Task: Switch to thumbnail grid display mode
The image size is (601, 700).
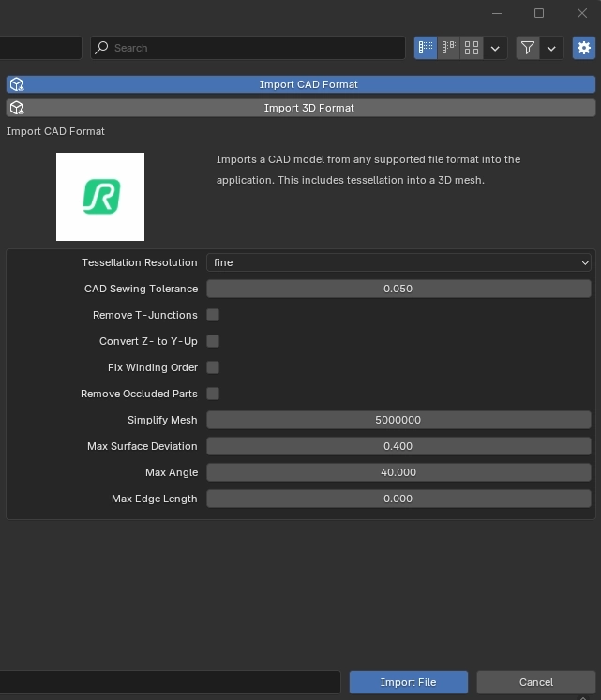Action: 472,48
